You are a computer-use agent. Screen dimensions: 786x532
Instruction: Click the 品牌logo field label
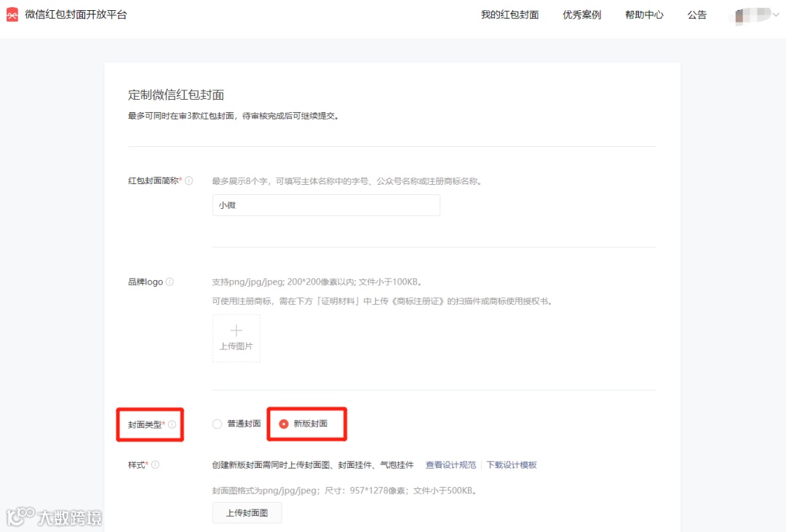tap(146, 282)
